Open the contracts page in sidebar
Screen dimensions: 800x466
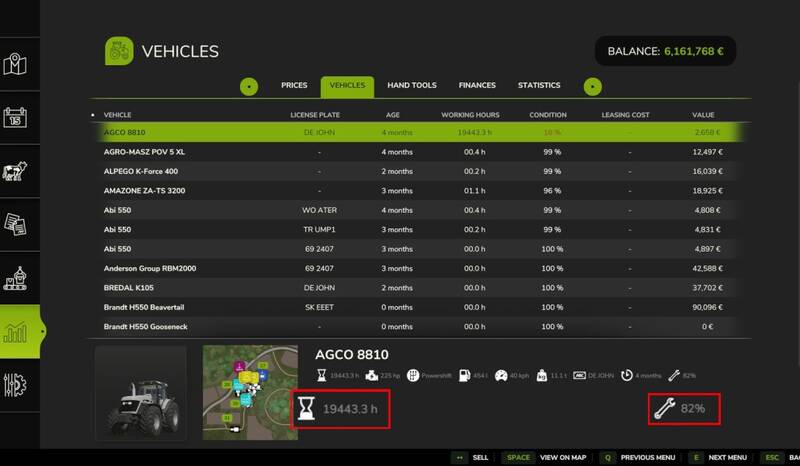[x=17, y=225]
